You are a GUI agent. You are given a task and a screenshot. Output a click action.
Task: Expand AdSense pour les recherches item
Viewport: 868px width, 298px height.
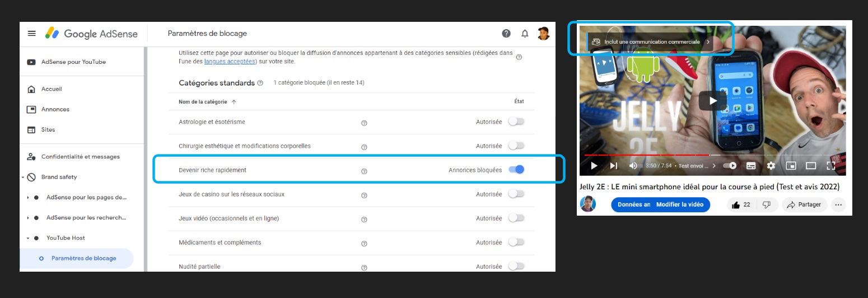point(28,218)
